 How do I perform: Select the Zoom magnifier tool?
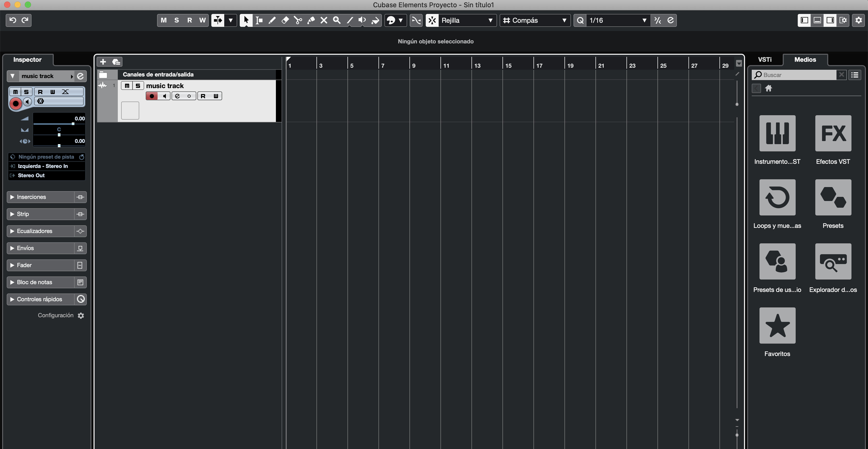point(337,20)
